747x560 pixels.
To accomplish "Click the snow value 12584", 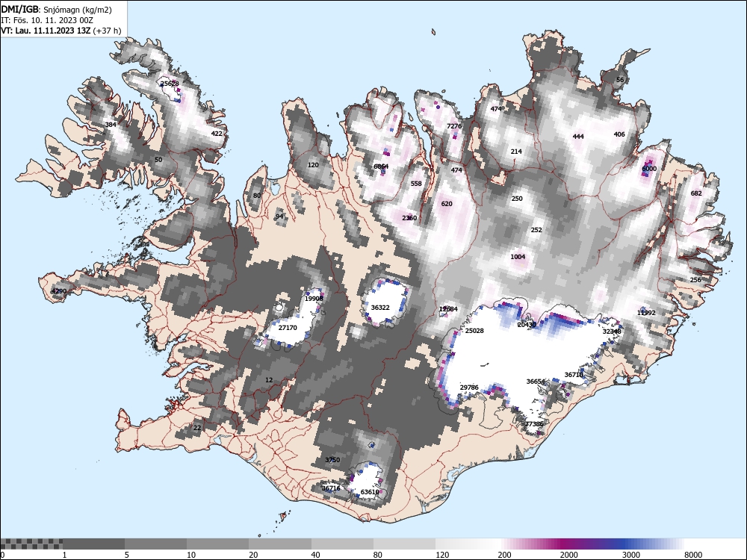I will [448, 308].
